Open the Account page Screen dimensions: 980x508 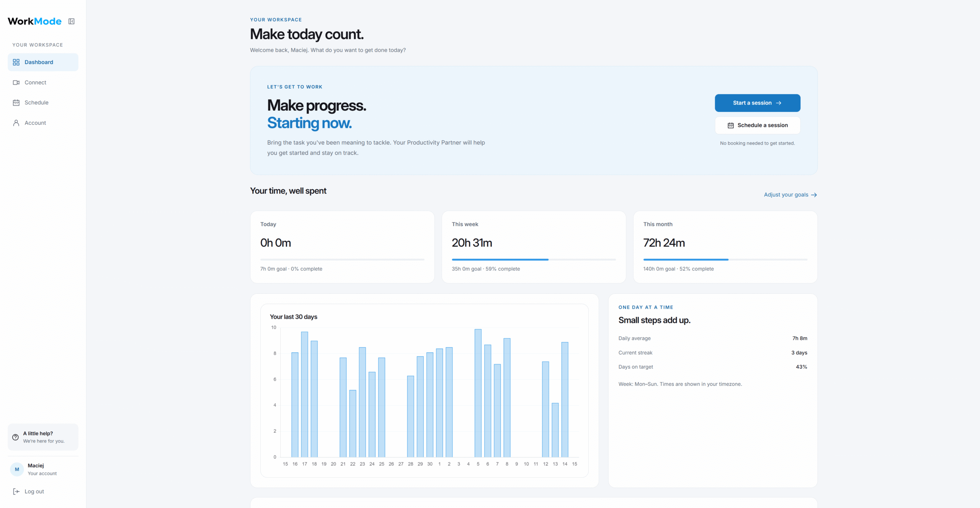pyautogui.click(x=43, y=123)
